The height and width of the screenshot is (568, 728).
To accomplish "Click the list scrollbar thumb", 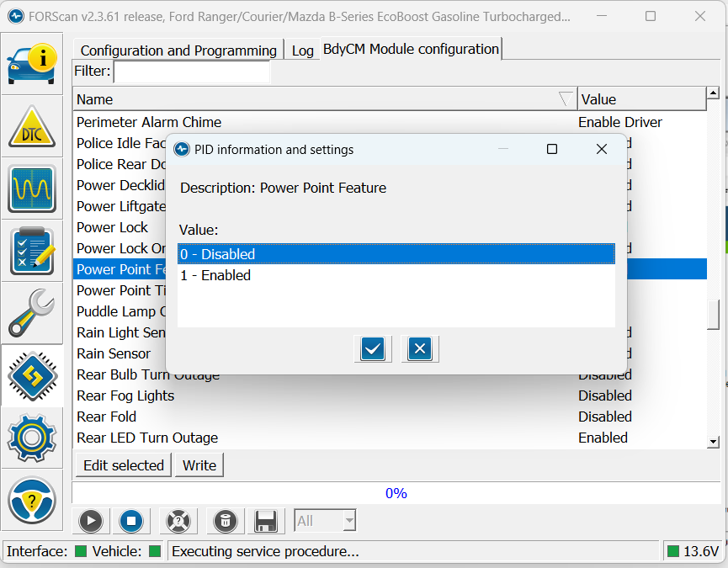I will point(713,315).
